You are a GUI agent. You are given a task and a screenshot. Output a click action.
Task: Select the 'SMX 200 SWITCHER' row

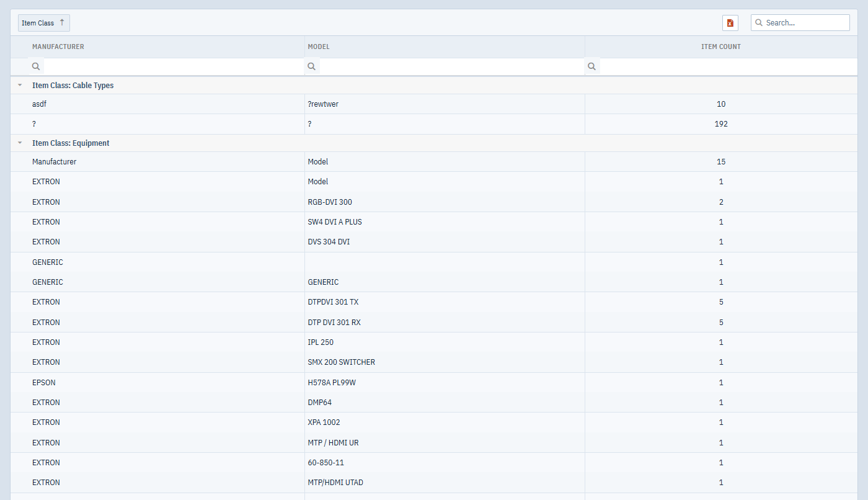[x=434, y=362]
